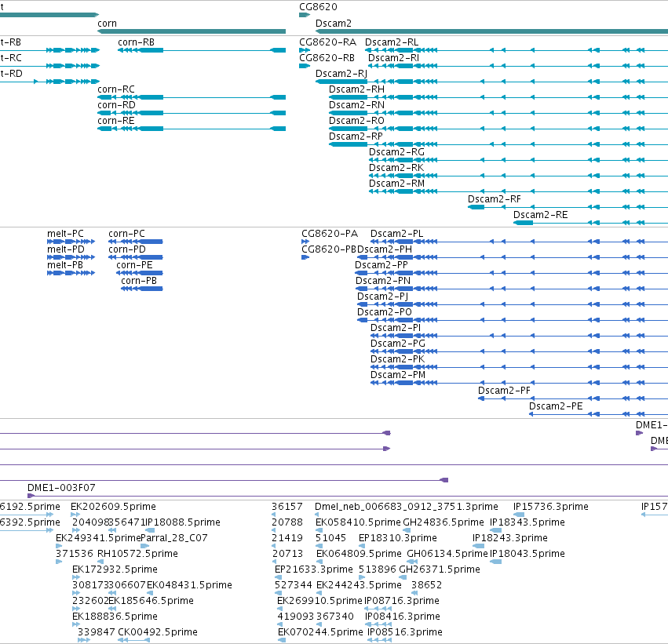
Task: Select GH24836.5prime EST feature
Action: 444,522
